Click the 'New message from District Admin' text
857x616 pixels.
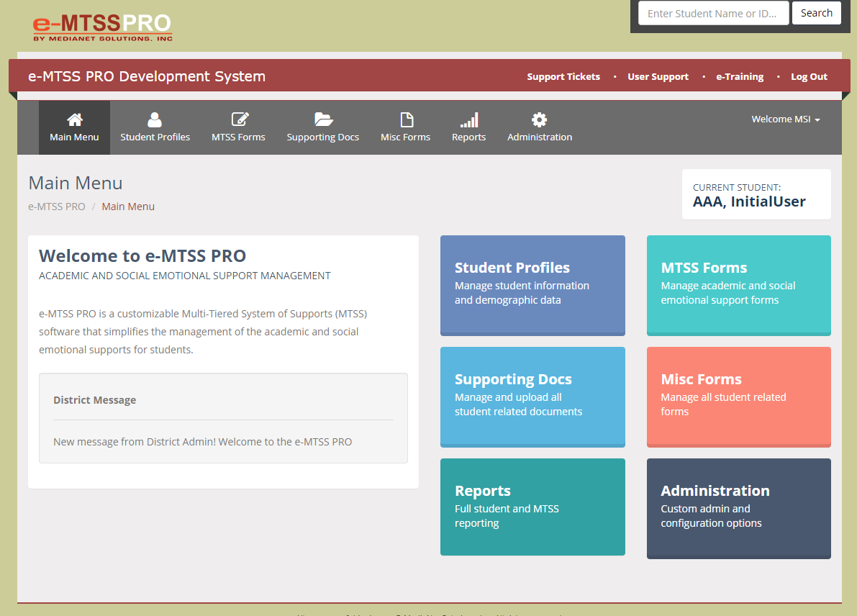[202, 442]
